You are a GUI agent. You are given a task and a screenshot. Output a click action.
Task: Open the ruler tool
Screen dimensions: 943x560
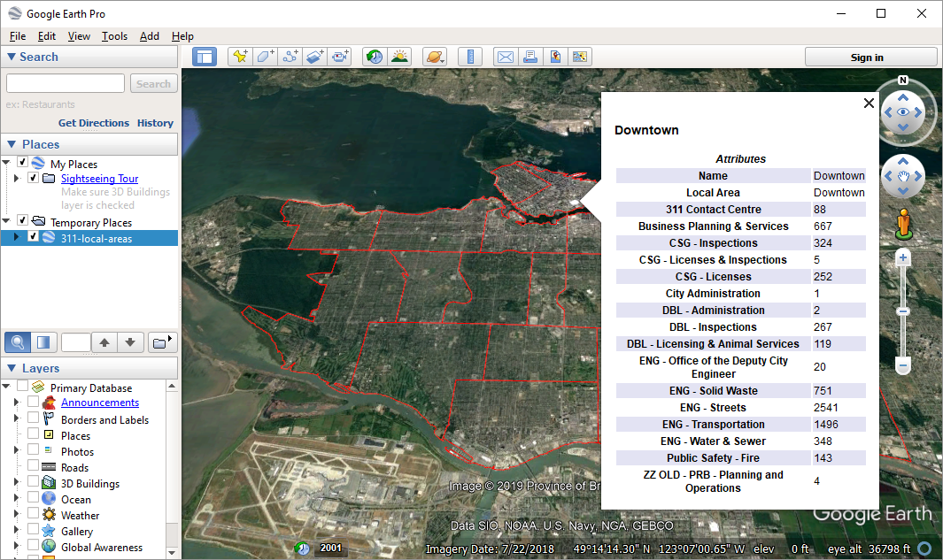click(470, 58)
